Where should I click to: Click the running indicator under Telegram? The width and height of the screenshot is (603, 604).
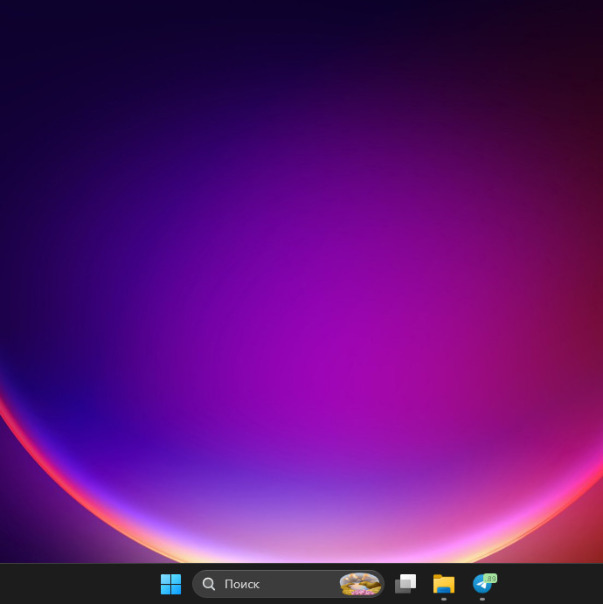click(x=482, y=599)
